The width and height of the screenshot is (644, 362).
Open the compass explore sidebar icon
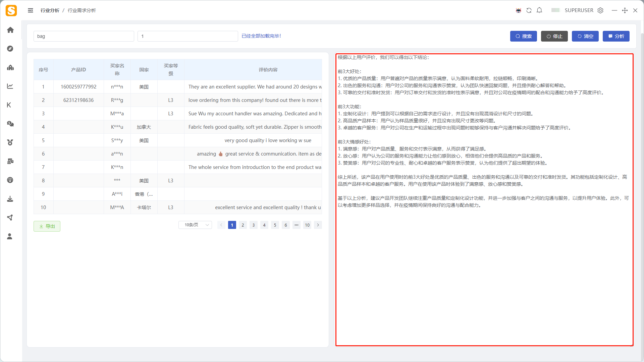[10, 49]
